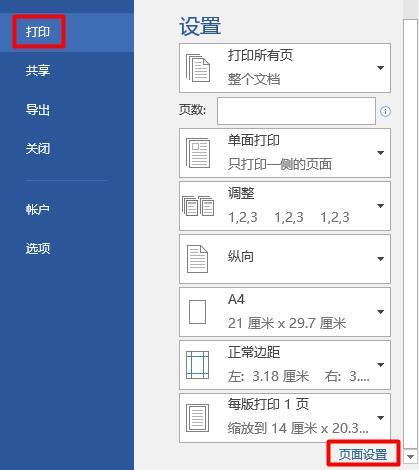
Task: Click the collated copies icon beside 调整
Action: click(x=198, y=206)
